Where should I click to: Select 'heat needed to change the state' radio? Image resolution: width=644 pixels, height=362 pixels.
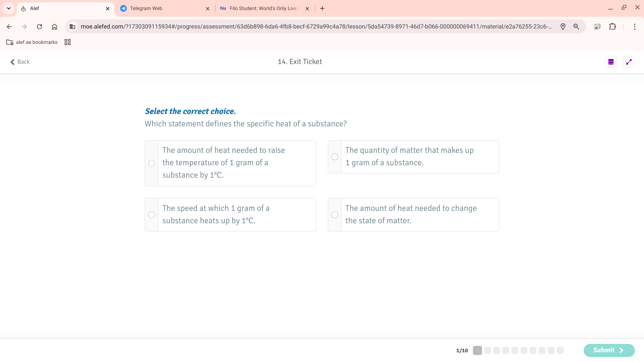335,215
